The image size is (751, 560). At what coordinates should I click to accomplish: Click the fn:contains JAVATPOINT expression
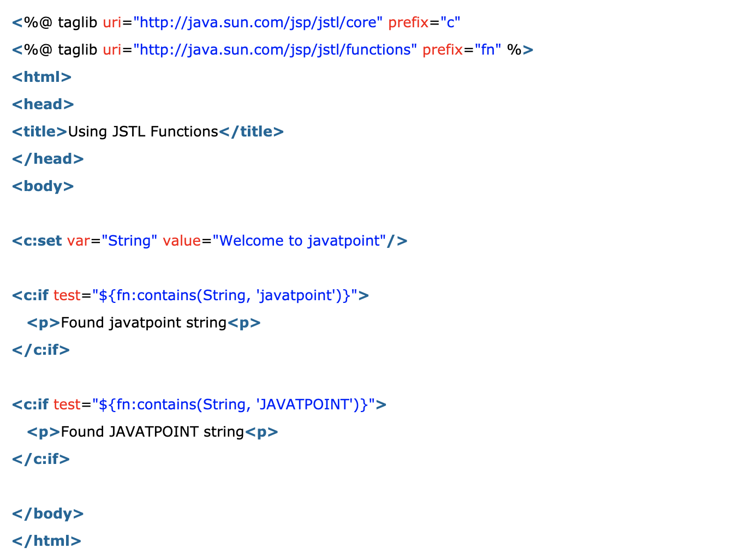tap(237, 404)
